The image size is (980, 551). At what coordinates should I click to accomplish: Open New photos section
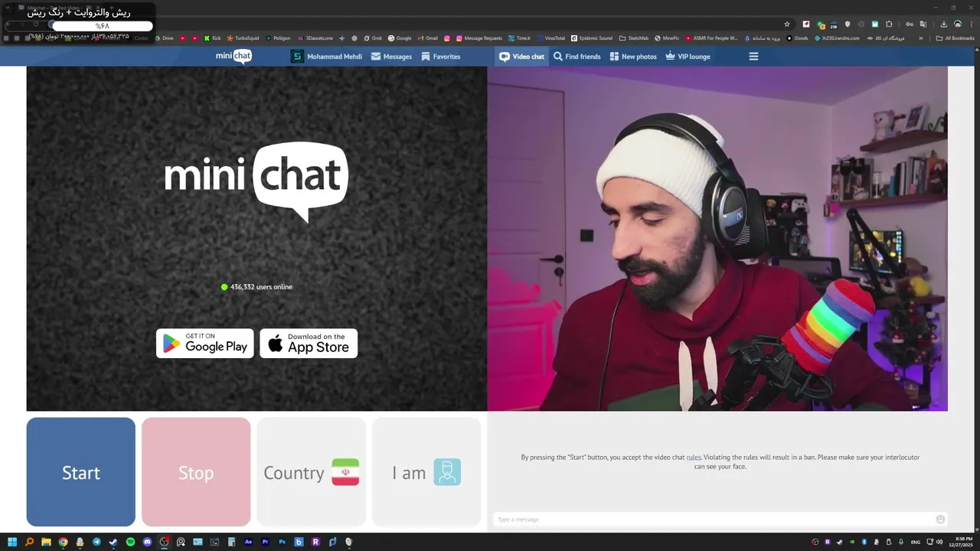pos(633,57)
